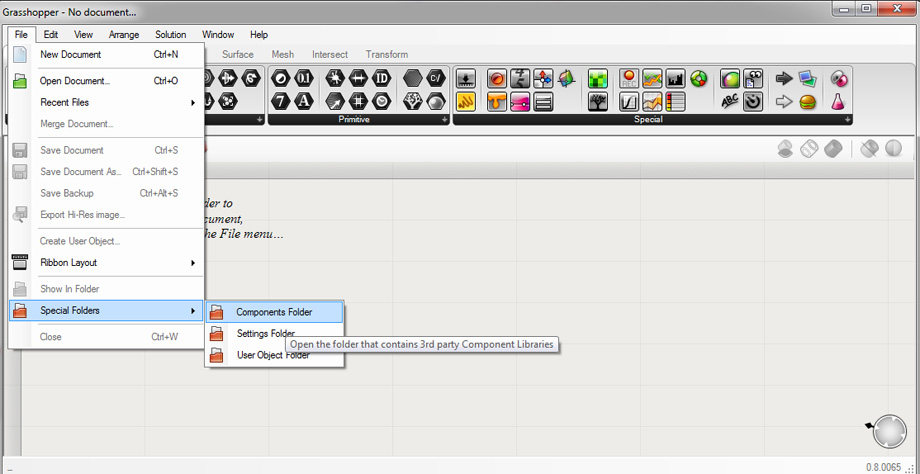Select the Legend icon with colored list
Viewport: 920px width, 474px height.
676,101
